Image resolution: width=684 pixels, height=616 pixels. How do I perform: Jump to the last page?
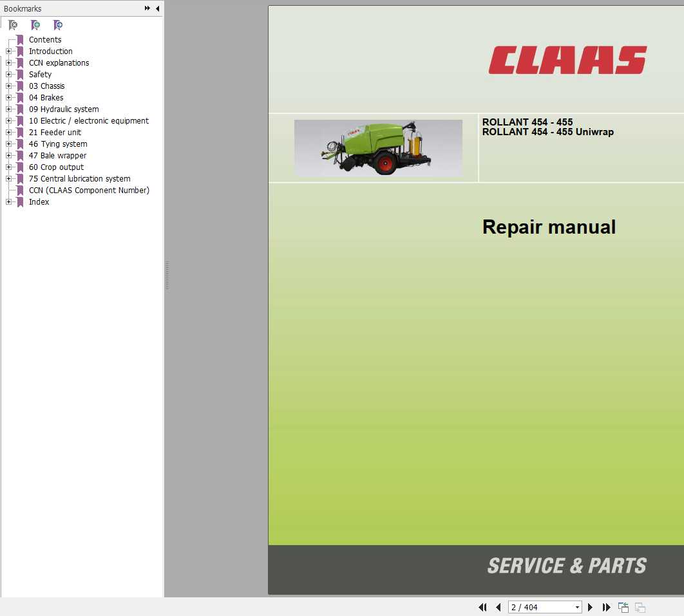click(606, 607)
